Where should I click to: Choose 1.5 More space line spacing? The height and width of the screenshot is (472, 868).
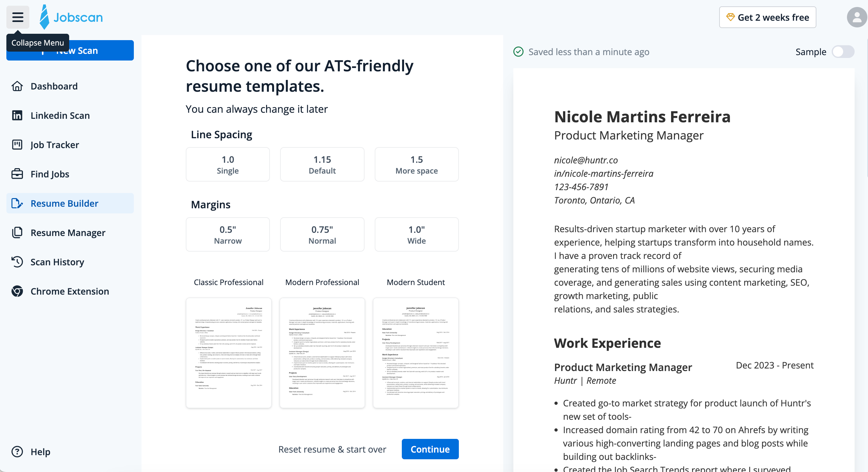[416, 164]
